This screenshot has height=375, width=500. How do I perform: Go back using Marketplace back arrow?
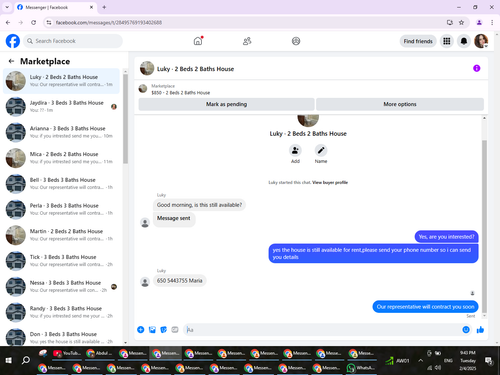pyautogui.click(x=11, y=61)
